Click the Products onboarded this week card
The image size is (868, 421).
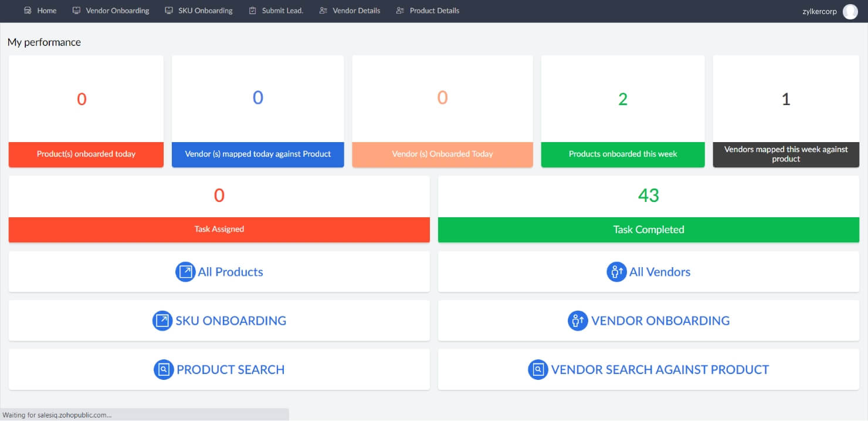pyautogui.click(x=622, y=112)
